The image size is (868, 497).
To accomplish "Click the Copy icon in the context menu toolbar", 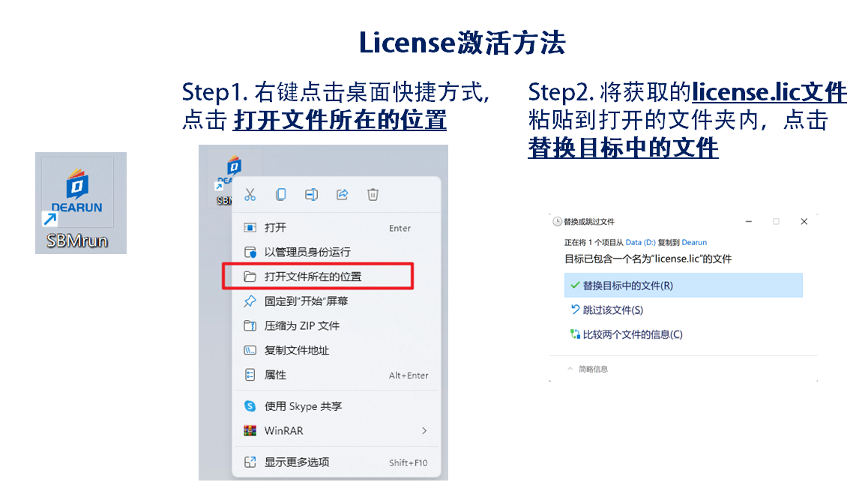I will 281,194.
